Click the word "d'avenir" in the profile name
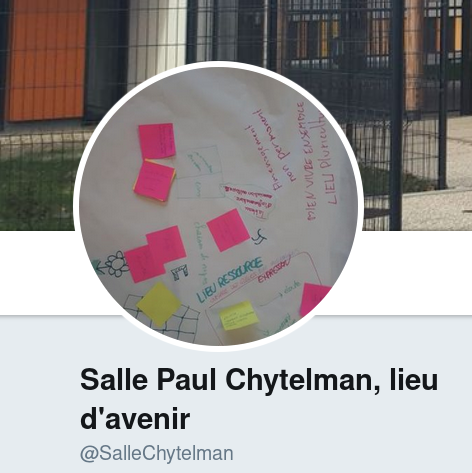Viewport: 472px width, 473px height. (135, 419)
